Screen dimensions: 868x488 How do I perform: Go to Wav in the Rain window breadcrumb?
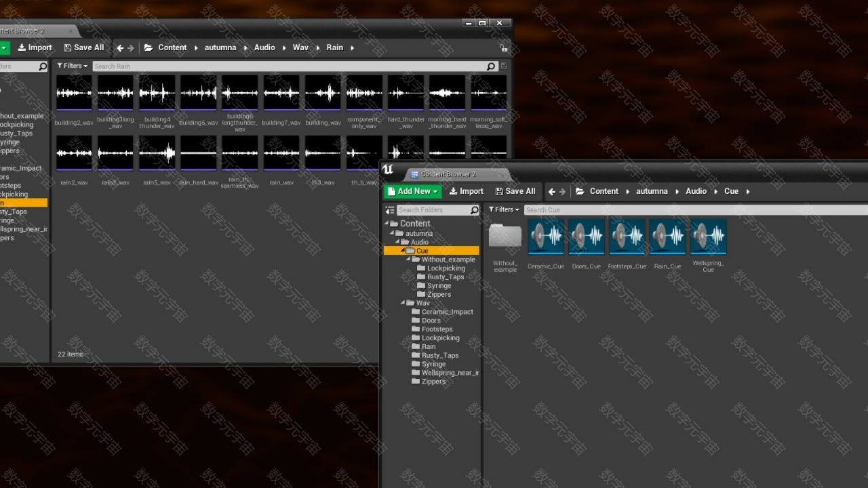point(300,47)
